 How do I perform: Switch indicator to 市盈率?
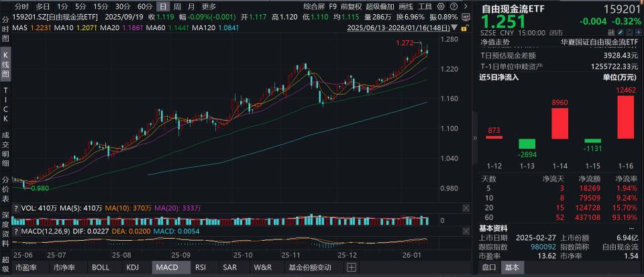(26, 268)
